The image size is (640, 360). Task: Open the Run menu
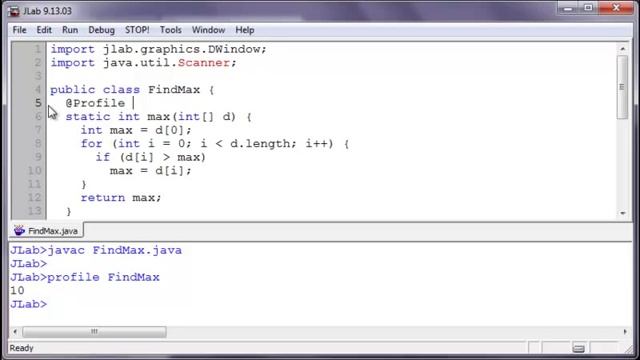pyautogui.click(x=70, y=30)
